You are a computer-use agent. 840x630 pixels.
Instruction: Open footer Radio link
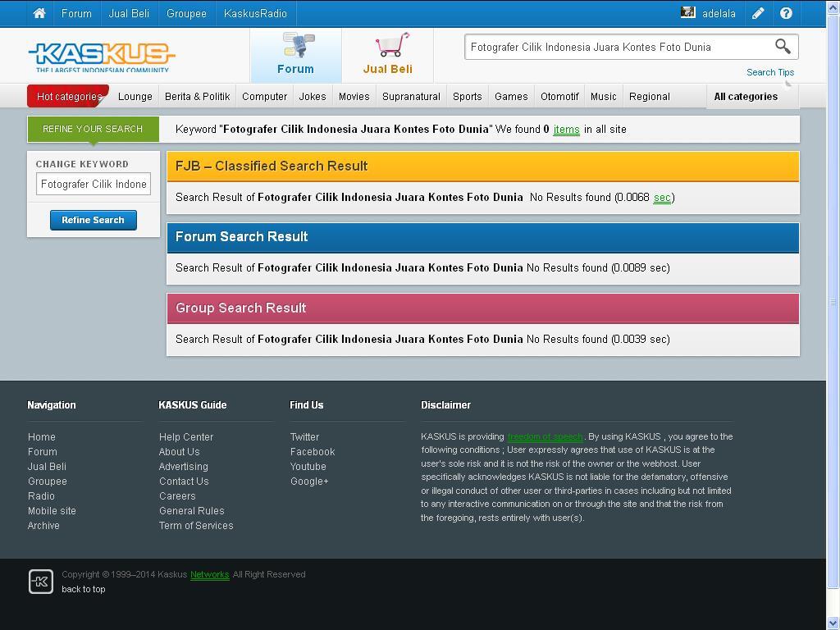click(41, 496)
